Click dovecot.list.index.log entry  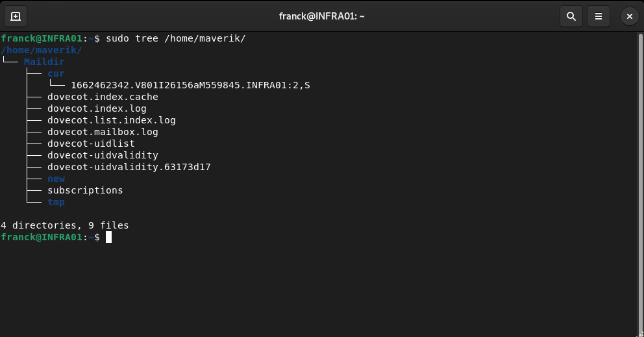(111, 120)
